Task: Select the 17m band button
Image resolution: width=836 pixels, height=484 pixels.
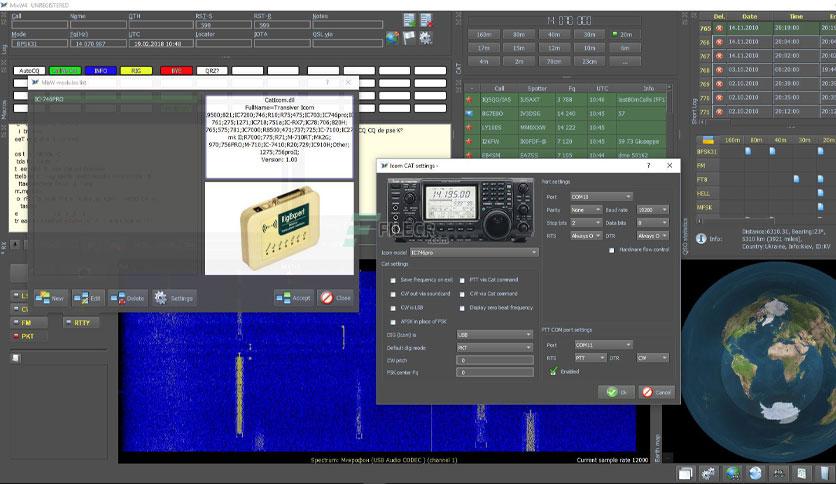Action: click(484, 48)
